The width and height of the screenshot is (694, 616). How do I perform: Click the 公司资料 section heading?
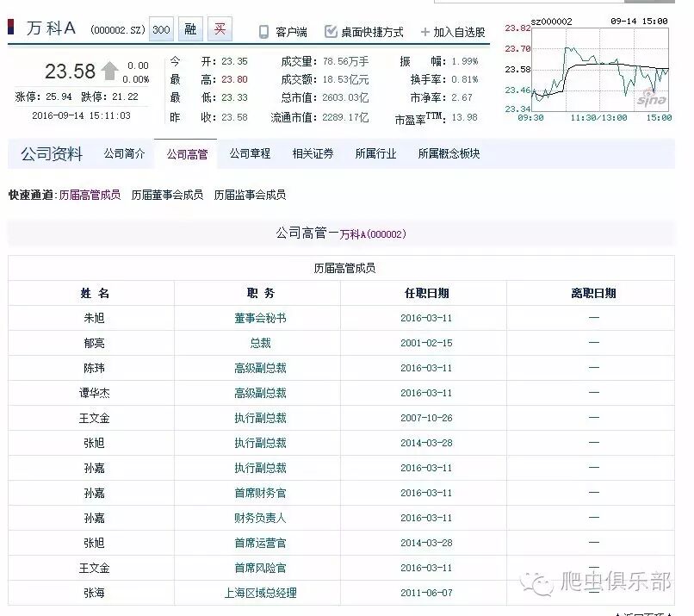[x=52, y=153]
